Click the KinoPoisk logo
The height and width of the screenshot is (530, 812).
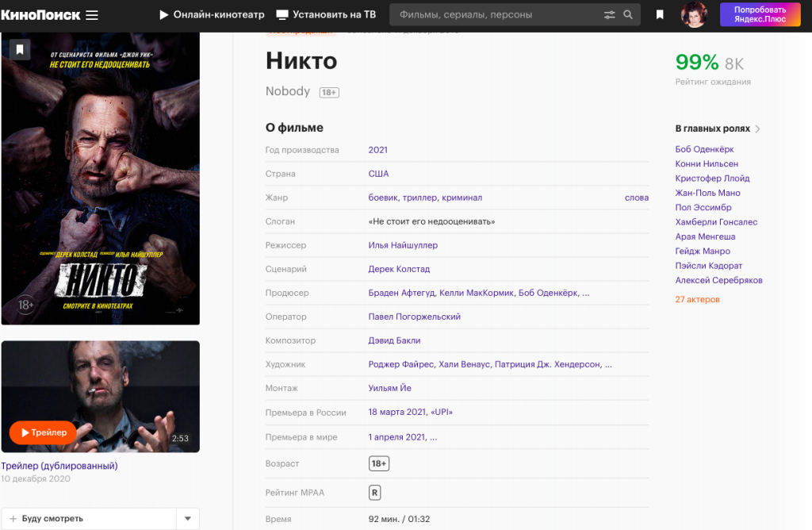tap(40, 15)
